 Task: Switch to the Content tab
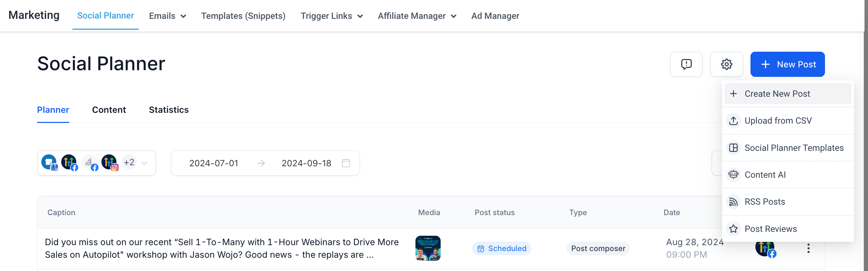pos(109,110)
